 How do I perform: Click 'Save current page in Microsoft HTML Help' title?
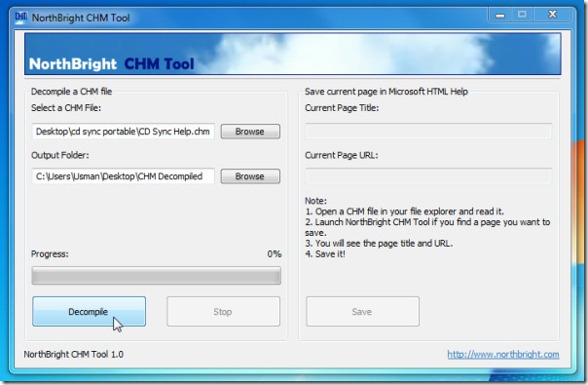386,92
